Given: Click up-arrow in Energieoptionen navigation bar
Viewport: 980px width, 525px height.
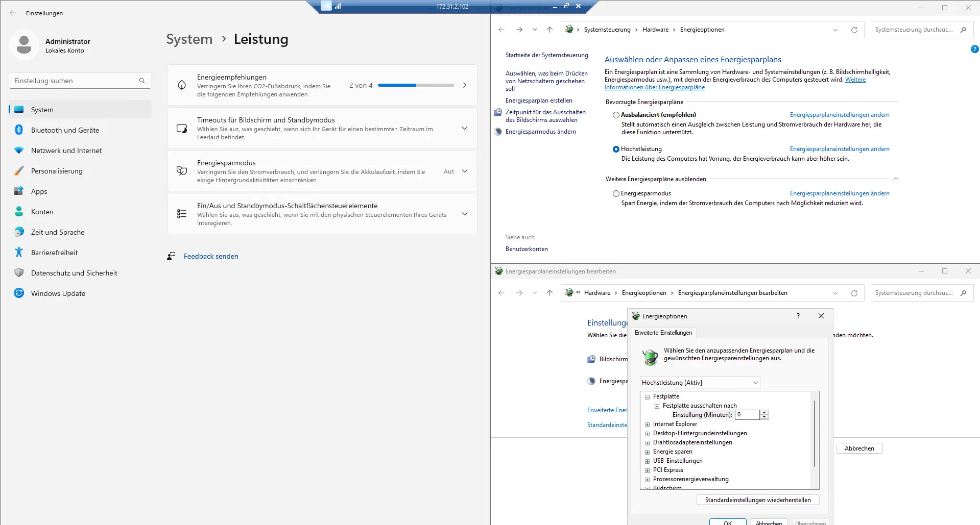Looking at the screenshot, I should [x=549, y=30].
